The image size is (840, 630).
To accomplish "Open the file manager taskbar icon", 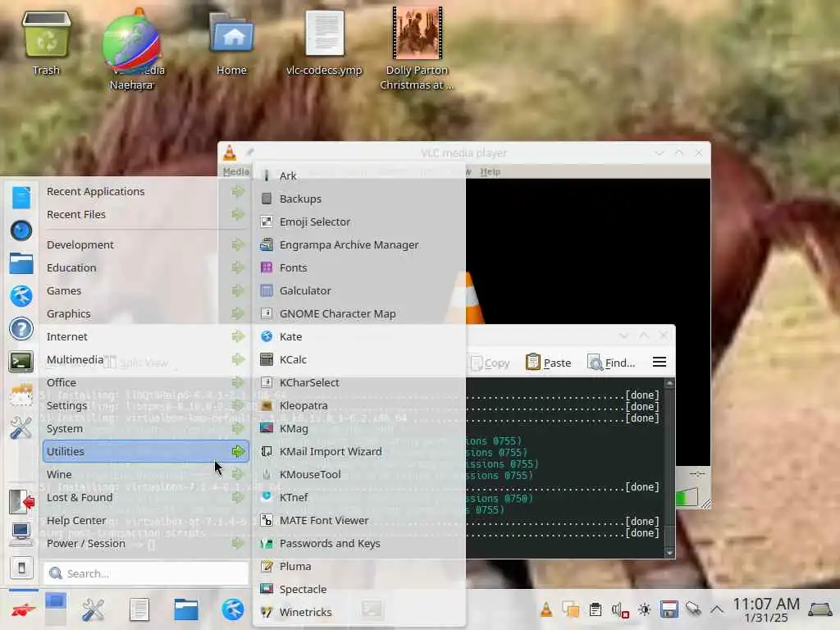I will click(186, 609).
